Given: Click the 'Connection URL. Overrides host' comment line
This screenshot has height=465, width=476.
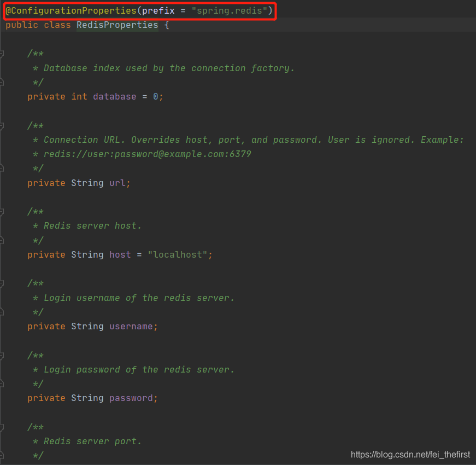Looking at the screenshot, I should click(254, 140).
